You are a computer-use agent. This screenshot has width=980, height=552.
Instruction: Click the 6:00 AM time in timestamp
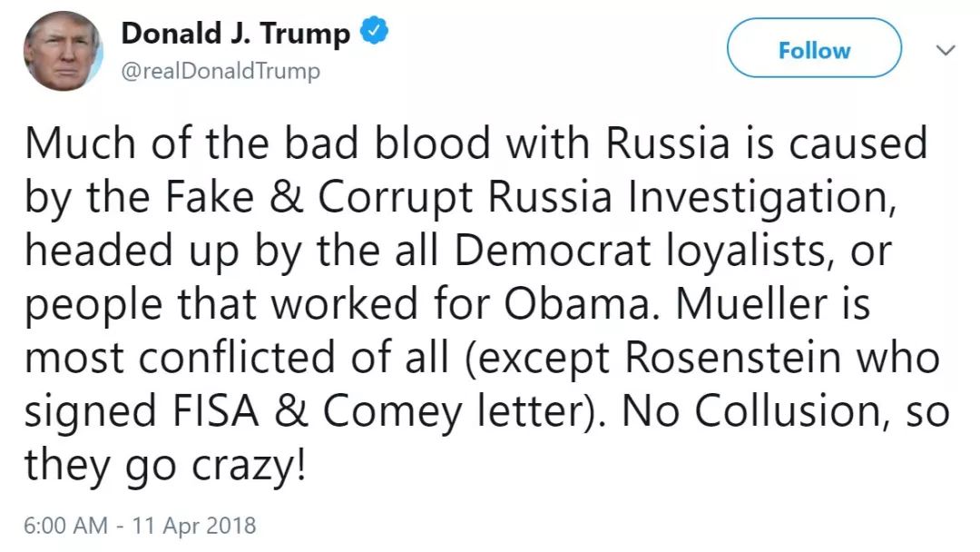point(64,525)
